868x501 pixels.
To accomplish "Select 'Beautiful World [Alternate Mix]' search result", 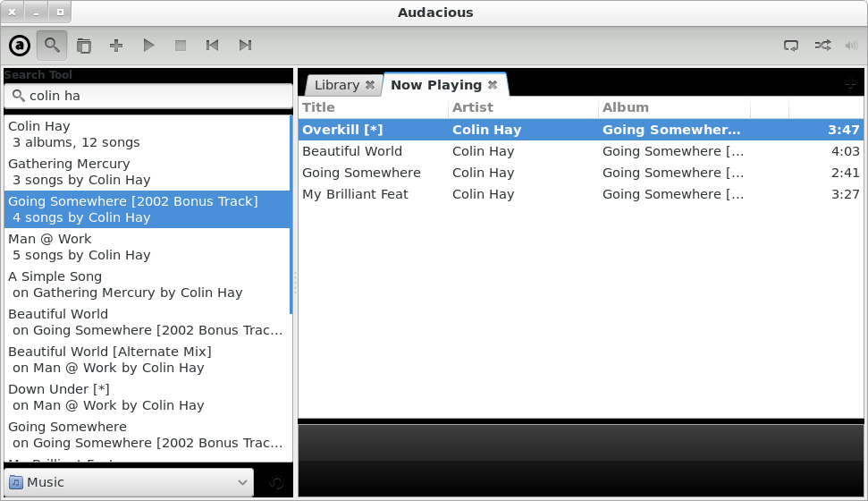I will click(x=147, y=360).
